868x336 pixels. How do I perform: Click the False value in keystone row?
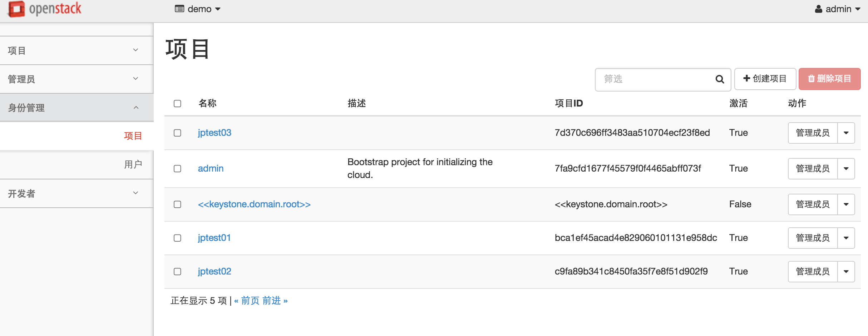(x=740, y=204)
